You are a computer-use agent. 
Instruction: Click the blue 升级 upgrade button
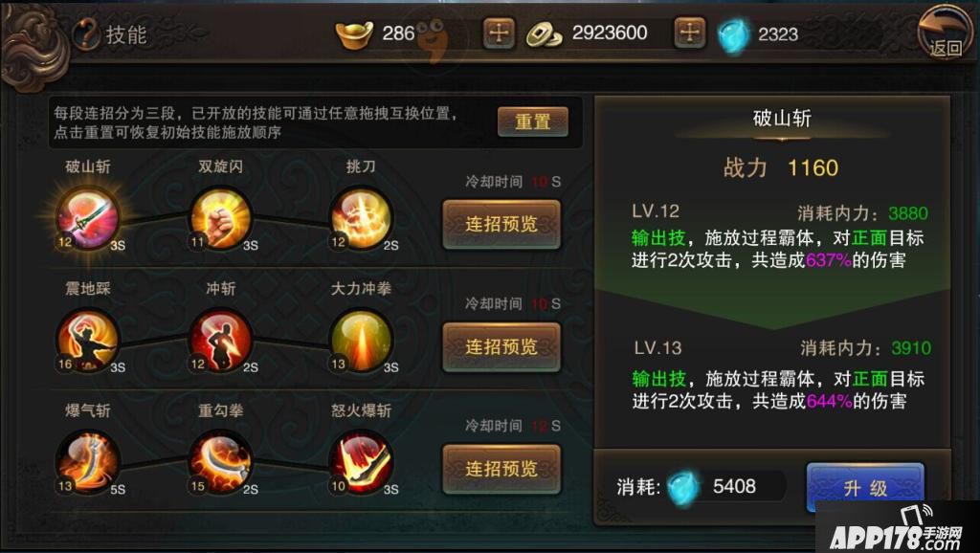click(865, 487)
